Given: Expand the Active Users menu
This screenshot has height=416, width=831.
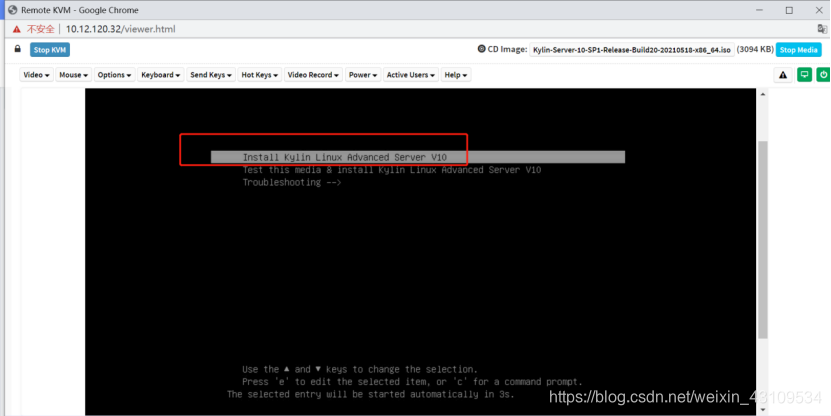Looking at the screenshot, I should (411, 75).
